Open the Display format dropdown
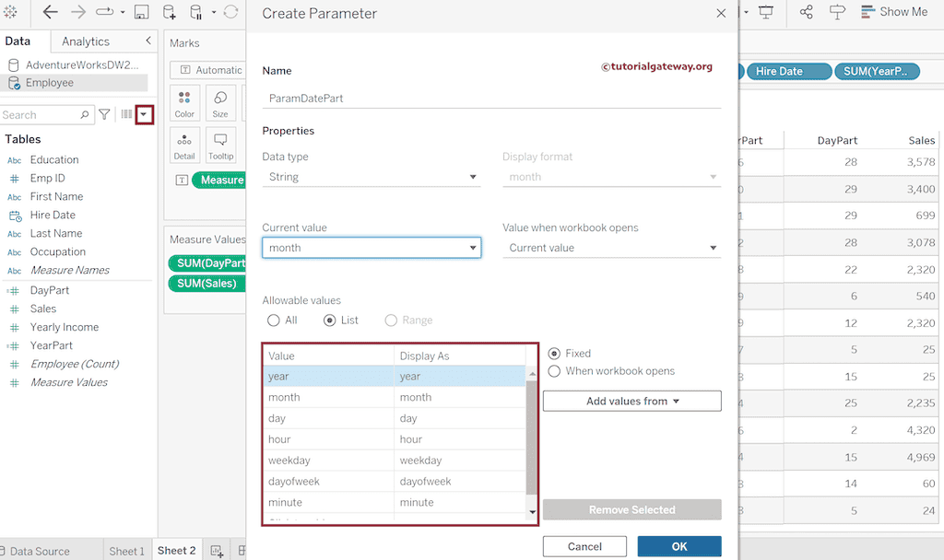The image size is (944, 560). tap(612, 177)
